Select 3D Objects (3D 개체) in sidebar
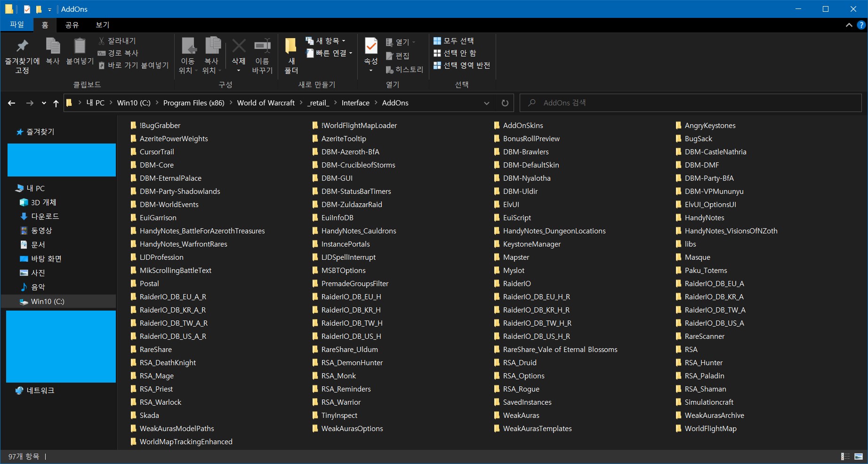 (38, 202)
